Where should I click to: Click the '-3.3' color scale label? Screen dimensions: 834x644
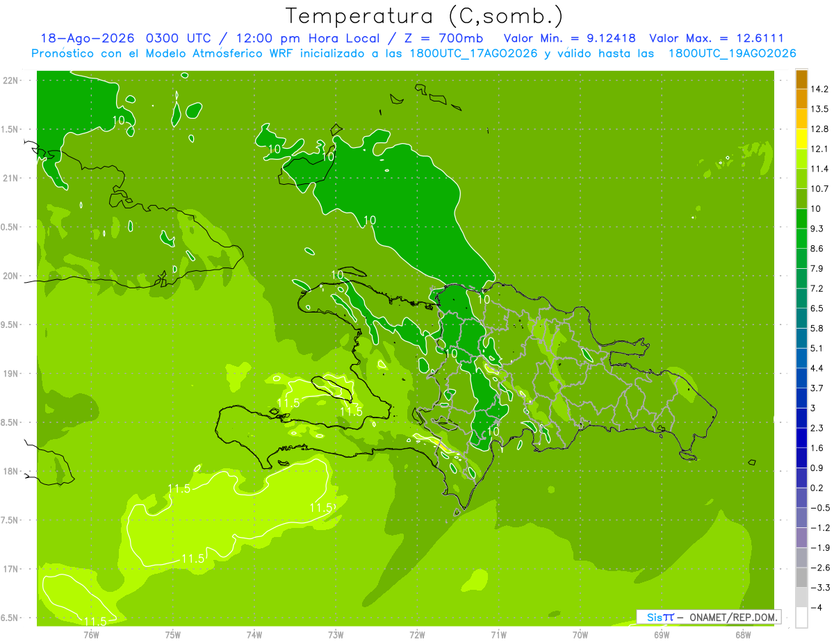coord(819,588)
